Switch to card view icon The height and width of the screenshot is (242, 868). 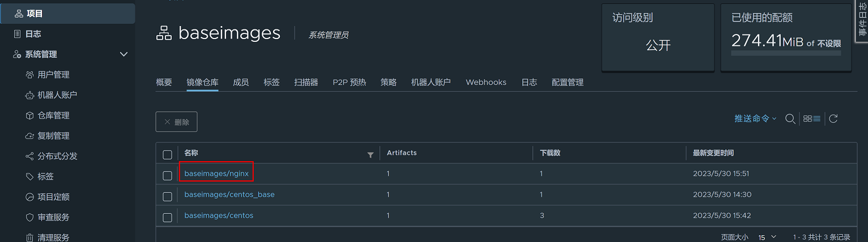click(x=808, y=119)
